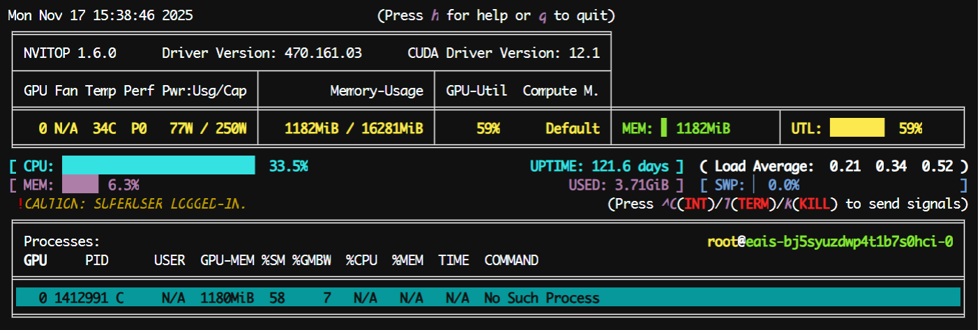Click the process %SM value 58
Screen dimensions: 980x330
[277, 298]
